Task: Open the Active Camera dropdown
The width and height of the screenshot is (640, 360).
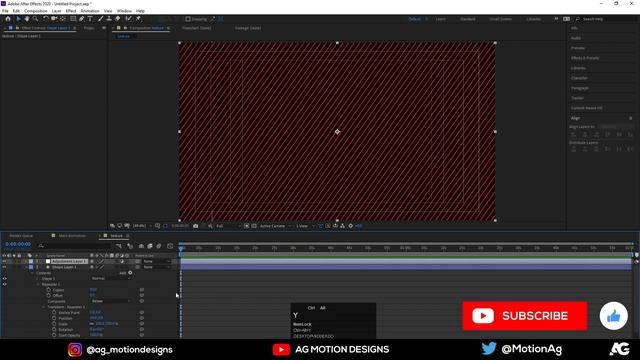Action: pyautogui.click(x=276, y=226)
